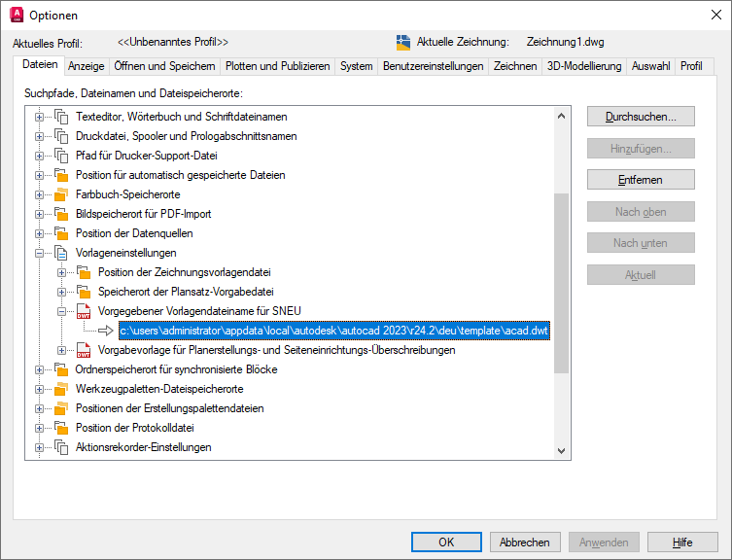Expand Aktionsrekorder-Einstellungen node

pos(39,447)
